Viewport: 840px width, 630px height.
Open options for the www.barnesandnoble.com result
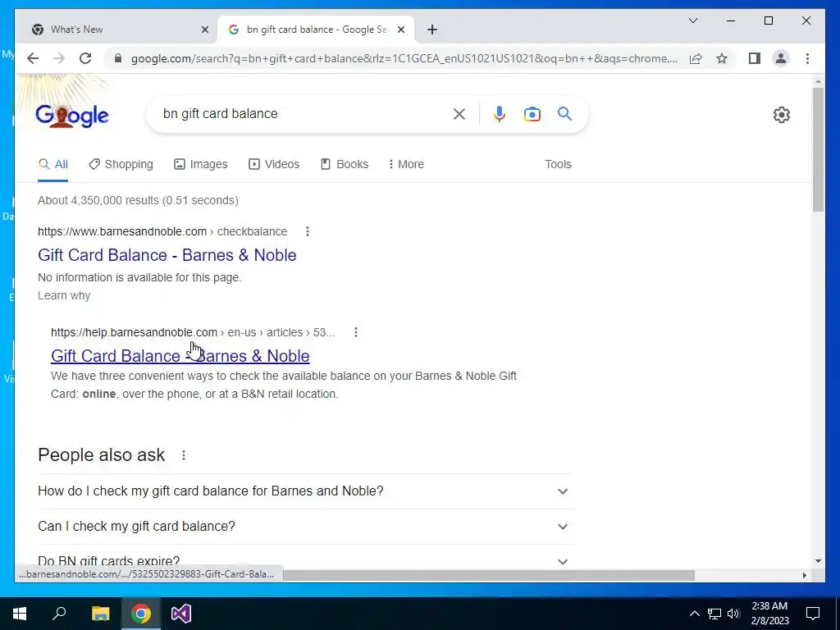click(x=307, y=231)
